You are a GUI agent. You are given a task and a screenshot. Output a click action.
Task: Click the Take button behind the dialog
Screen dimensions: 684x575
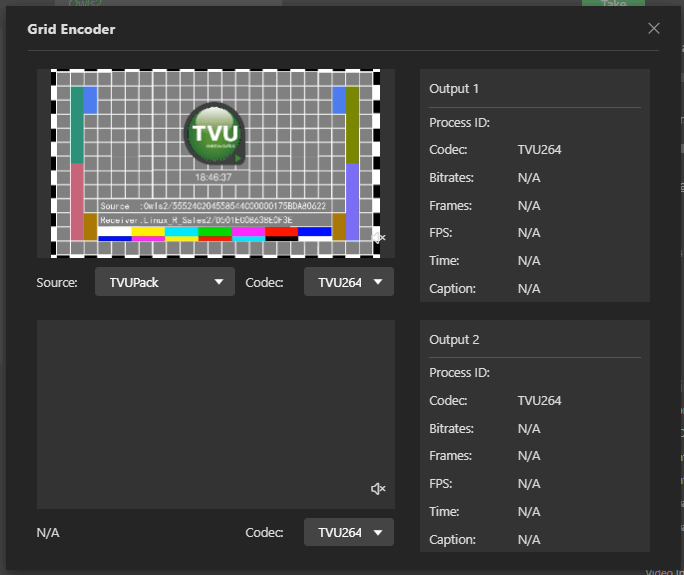(x=613, y=3)
